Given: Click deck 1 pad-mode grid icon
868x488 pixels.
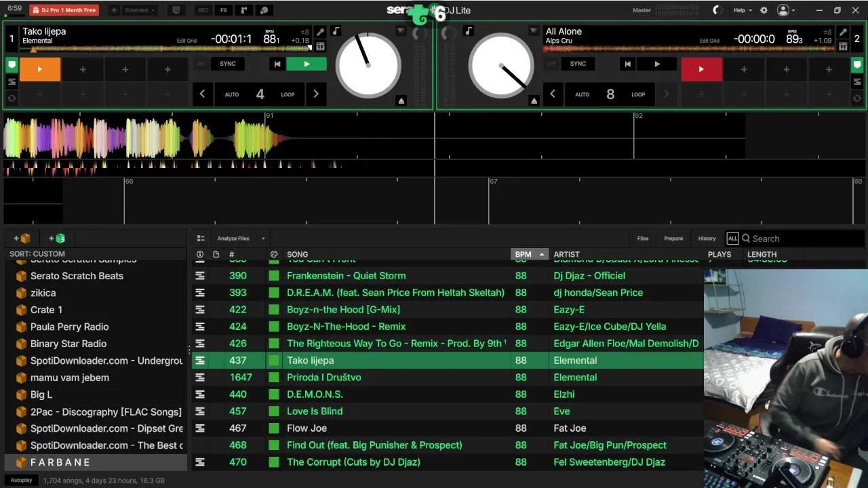Looking at the screenshot, I should pyautogui.click(x=320, y=46).
